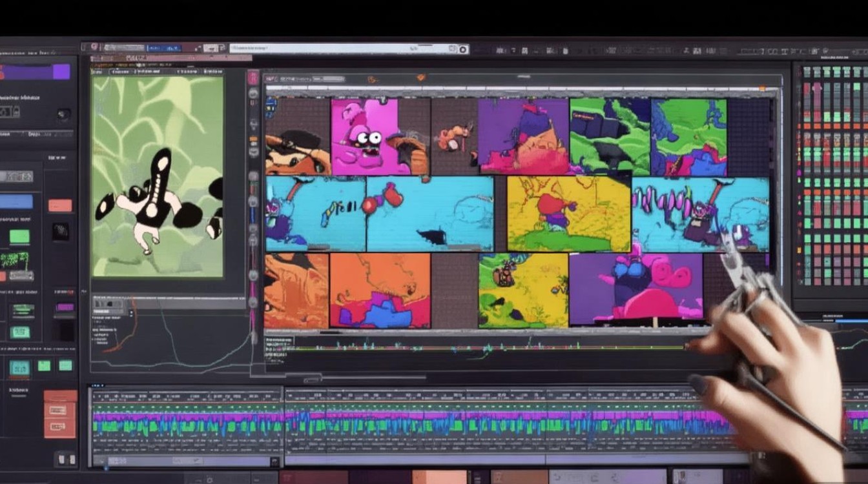Open the purple frame with pink creature
This screenshot has width=868, height=484.
[635, 288]
